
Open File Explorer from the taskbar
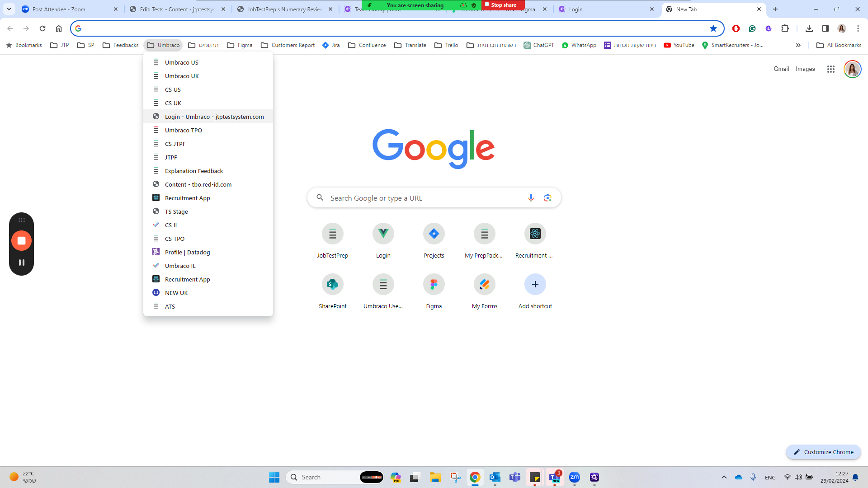click(435, 477)
